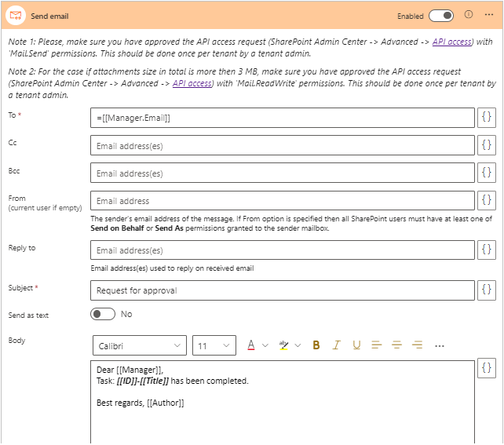The image size is (504, 445).
Task: Apply italic formatting to body text
Action: pos(337,345)
